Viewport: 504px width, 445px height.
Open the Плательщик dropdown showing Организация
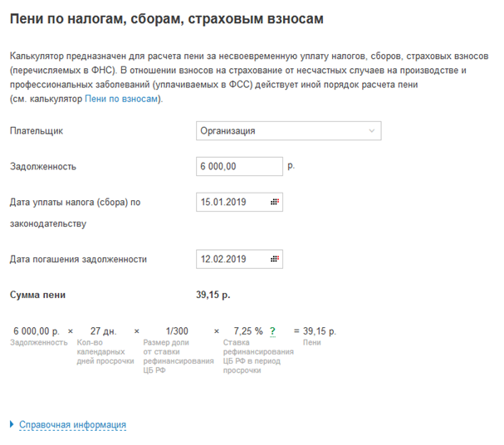(289, 131)
